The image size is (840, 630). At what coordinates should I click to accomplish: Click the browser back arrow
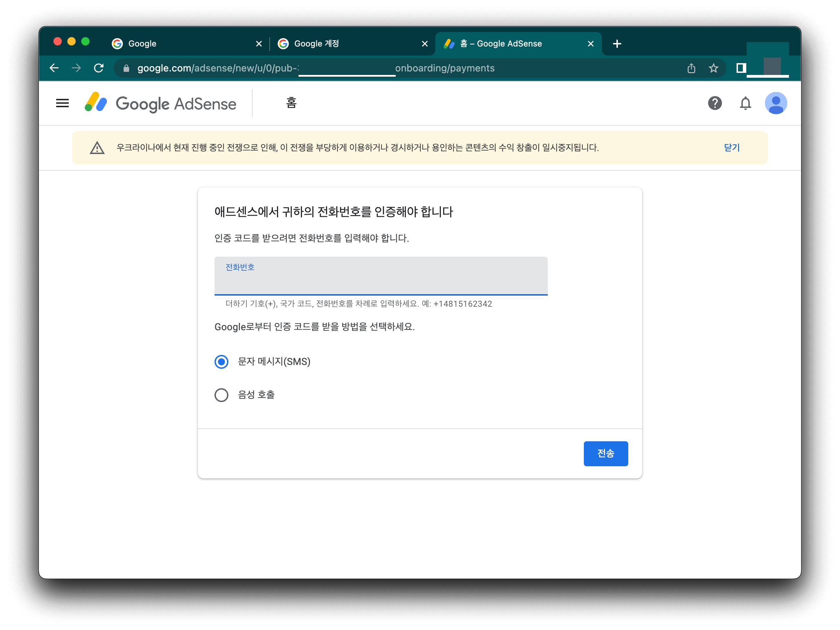54,68
